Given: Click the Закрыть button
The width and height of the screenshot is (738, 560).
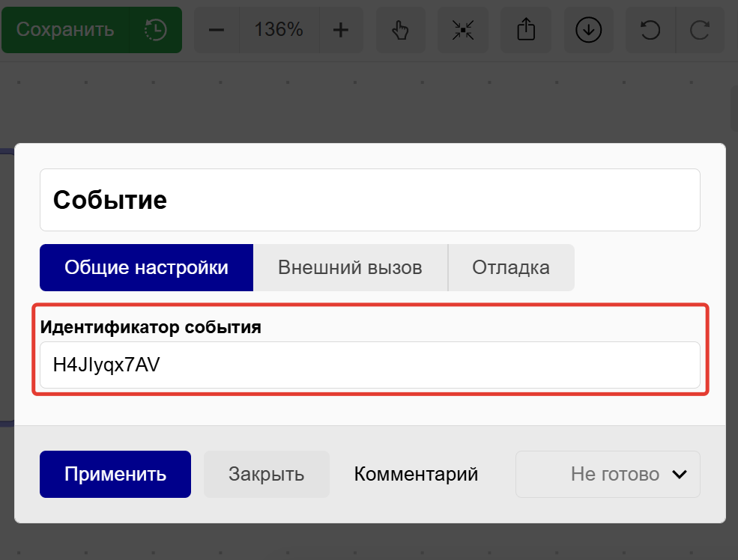Looking at the screenshot, I should [x=266, y=474].
